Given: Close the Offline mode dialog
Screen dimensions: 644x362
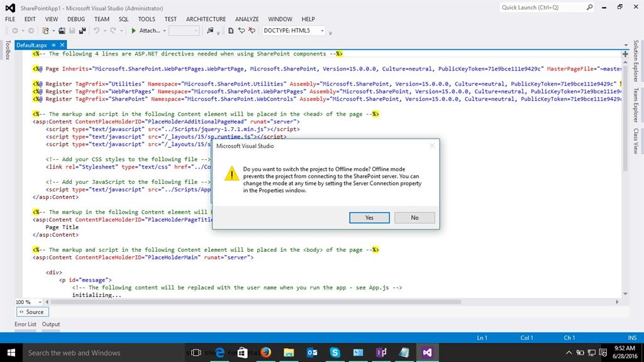Looking at the screenshot, I should pos(432,145).
